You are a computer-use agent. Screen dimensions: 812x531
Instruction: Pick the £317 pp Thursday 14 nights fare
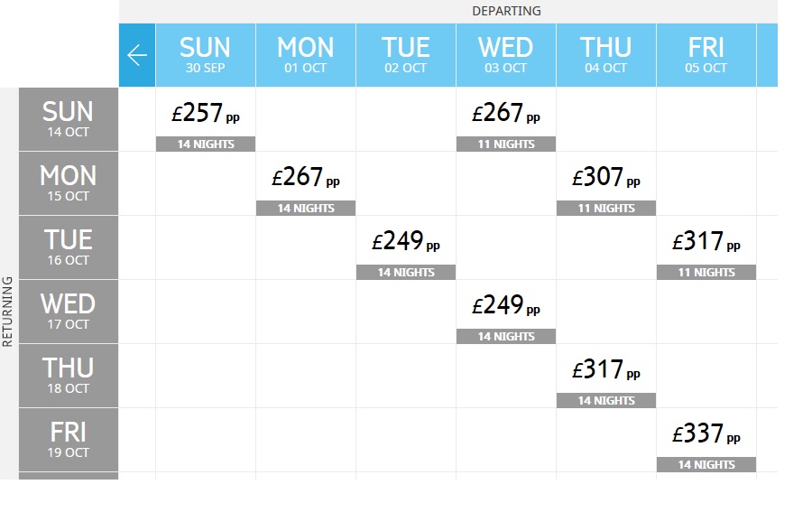(606, 376)
